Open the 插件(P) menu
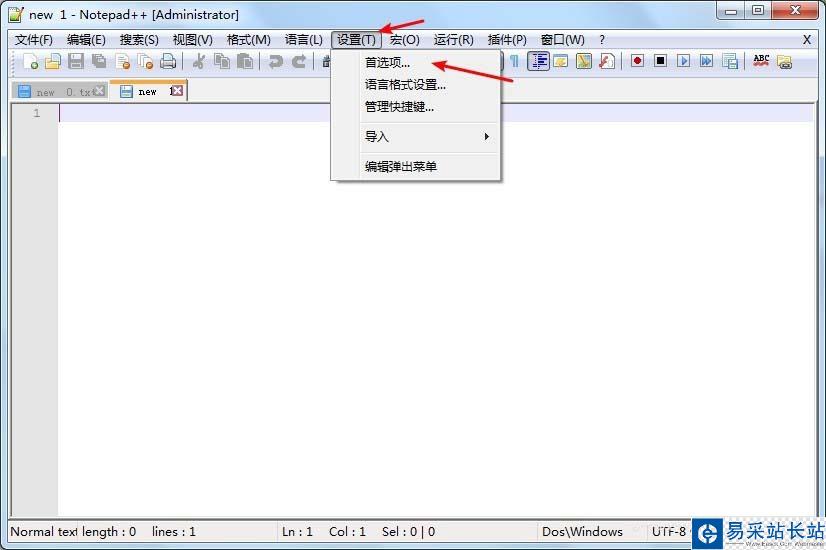The width and height of the screenshot is (826, 550). tap(507, 40)
